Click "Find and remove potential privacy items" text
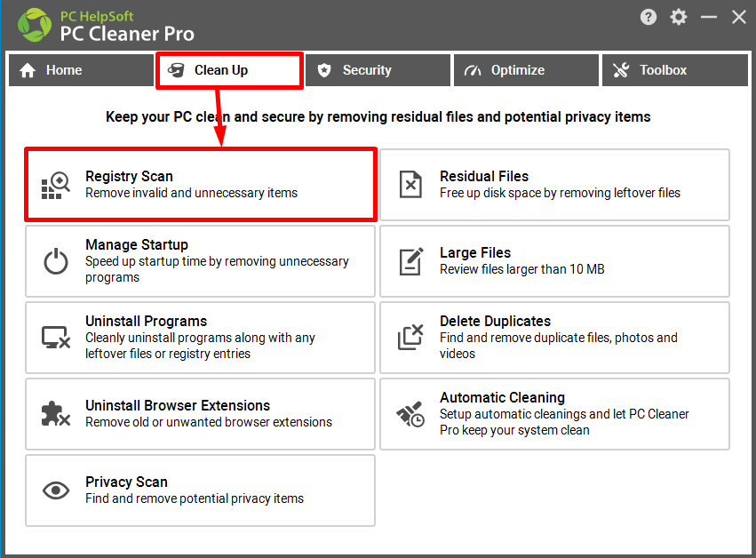This screenshot has width=756, height=558. point(195,498)
